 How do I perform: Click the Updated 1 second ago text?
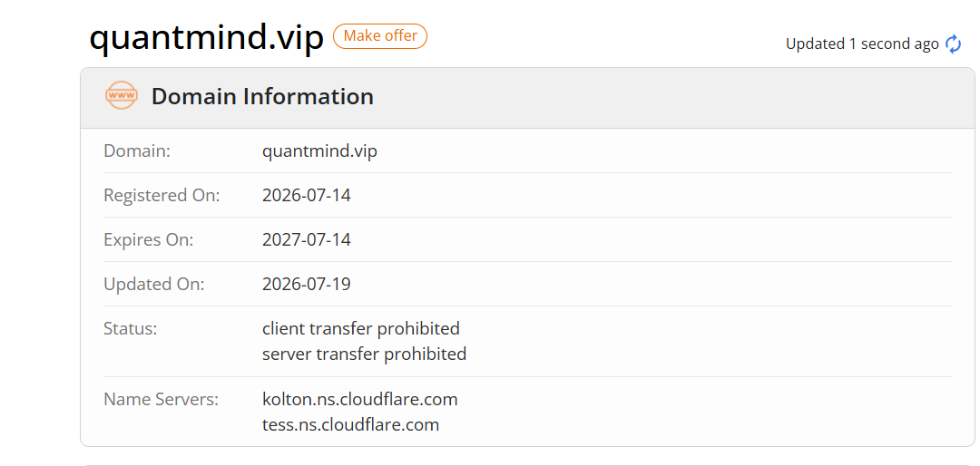pyautogui.click(x=862, y=44)
